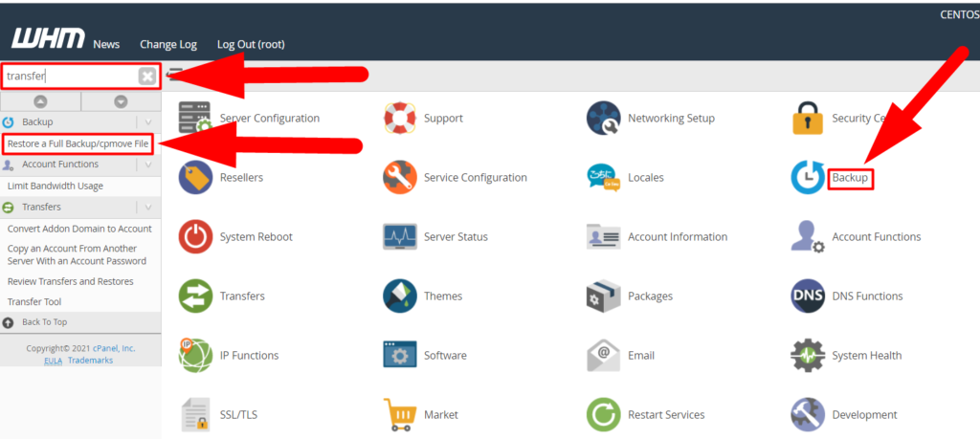Click the System Health label
The image size is (980, 439).
(867, 356)
